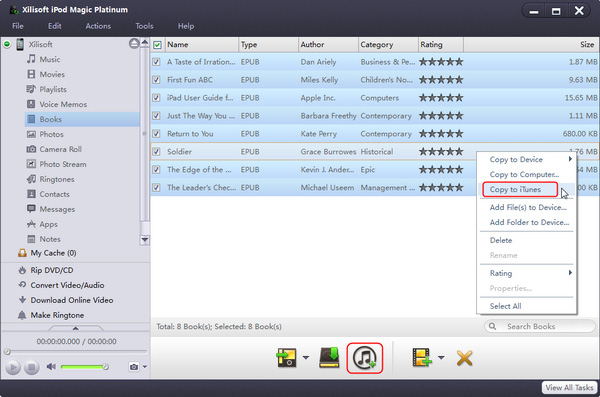Viewport: 600px width, 397px height.
Task: Open the Edit menu
Action: [54, 26]
